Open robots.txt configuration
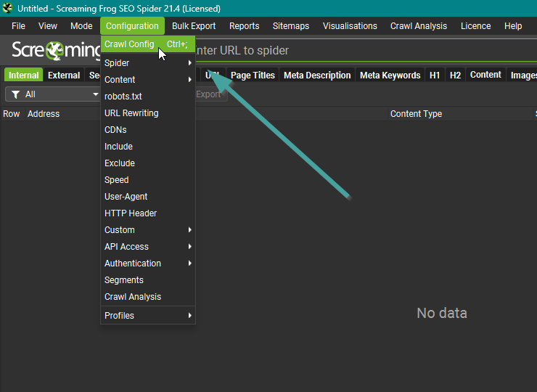 tap(123, 97)
